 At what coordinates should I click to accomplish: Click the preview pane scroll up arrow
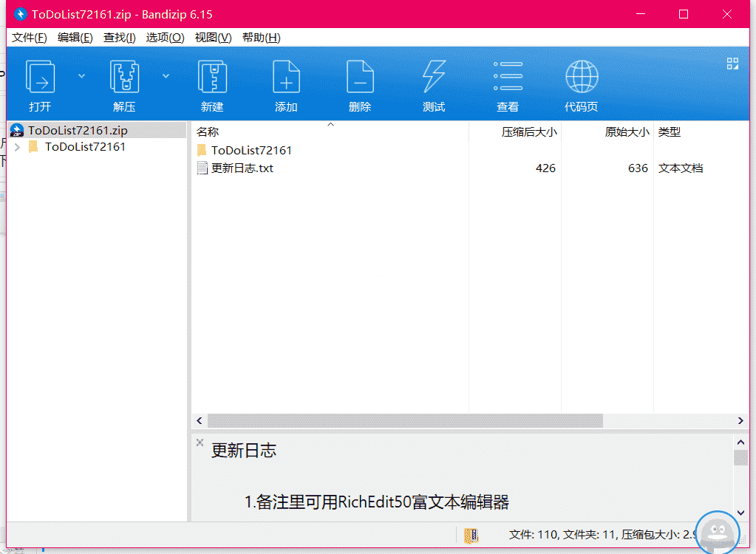coord(740,442)
